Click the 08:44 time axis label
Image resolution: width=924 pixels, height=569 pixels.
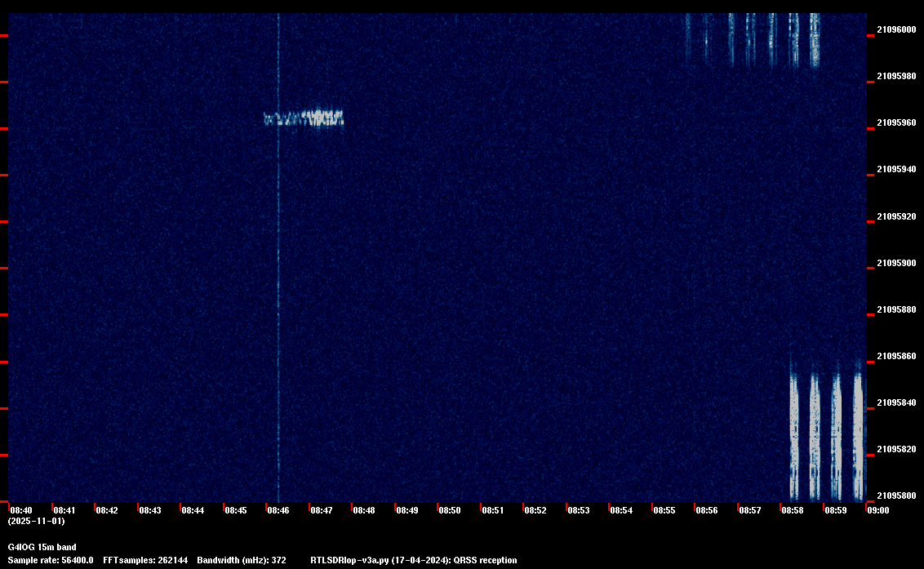tap(193, 510)
